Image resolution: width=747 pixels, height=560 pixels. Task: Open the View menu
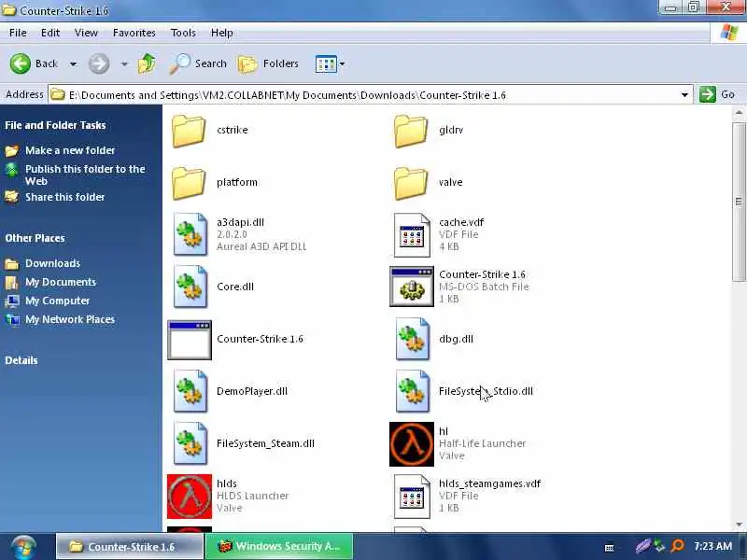(86, 33)
